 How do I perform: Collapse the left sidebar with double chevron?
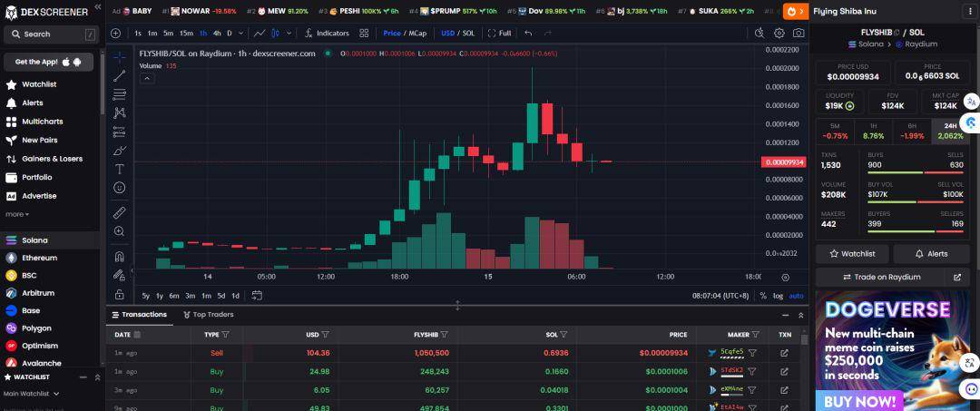coord(97,7)
